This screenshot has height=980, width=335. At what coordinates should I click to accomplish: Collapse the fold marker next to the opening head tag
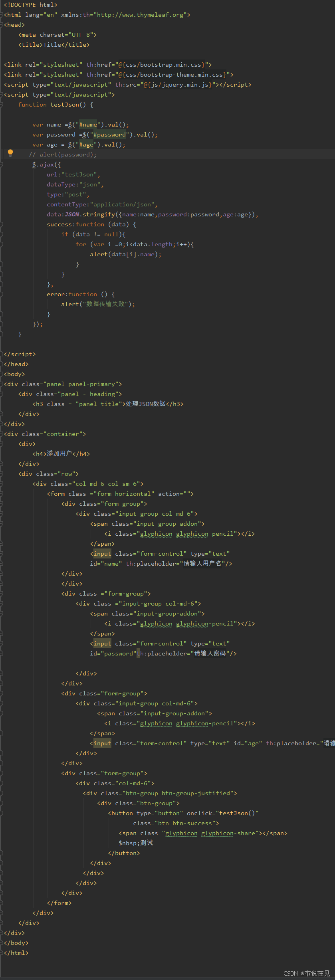[x=2, y=25]
